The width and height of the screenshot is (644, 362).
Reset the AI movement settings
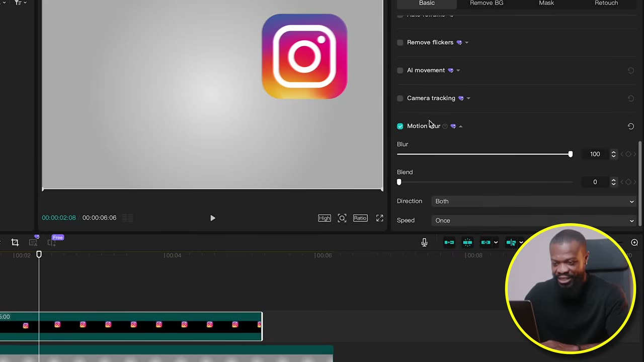[x=630, y=70]
